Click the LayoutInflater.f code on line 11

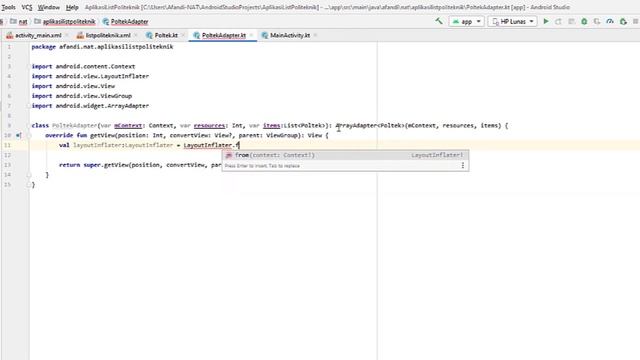coord(211,145)
